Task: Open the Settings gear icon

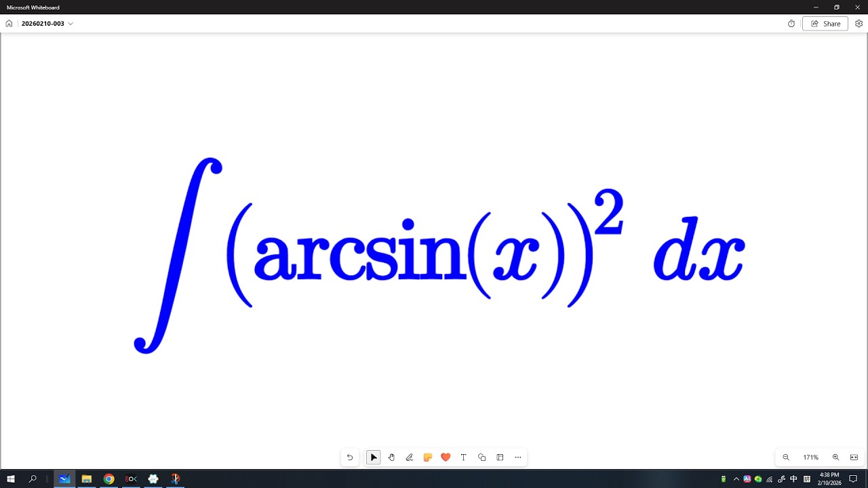Action: coord(859,24)
